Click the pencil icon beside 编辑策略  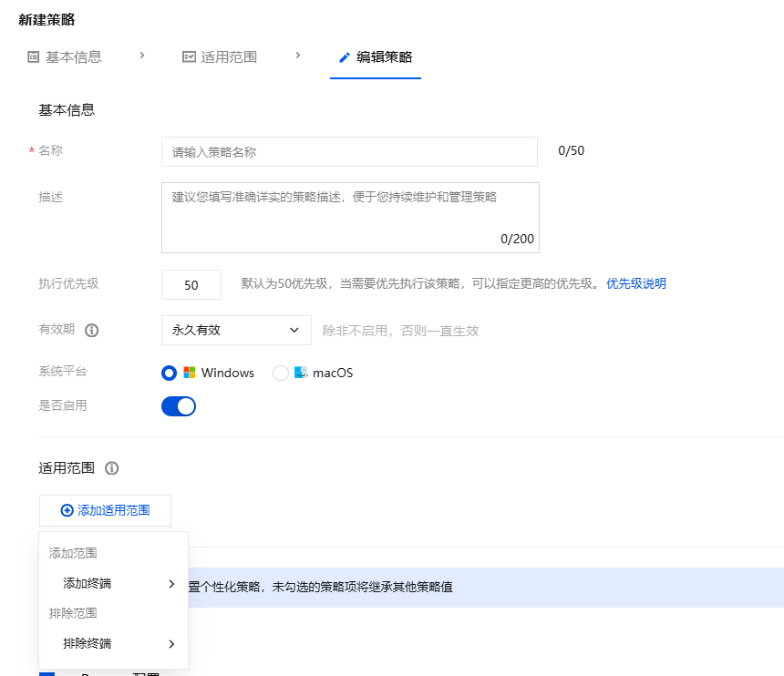[x=344, y=57]
